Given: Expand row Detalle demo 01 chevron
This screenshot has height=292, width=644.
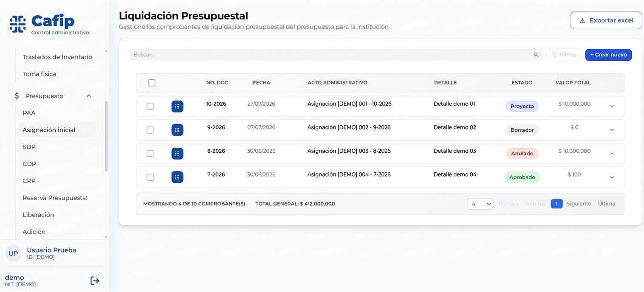Looking at the screenshot, I should pos(612,107).
